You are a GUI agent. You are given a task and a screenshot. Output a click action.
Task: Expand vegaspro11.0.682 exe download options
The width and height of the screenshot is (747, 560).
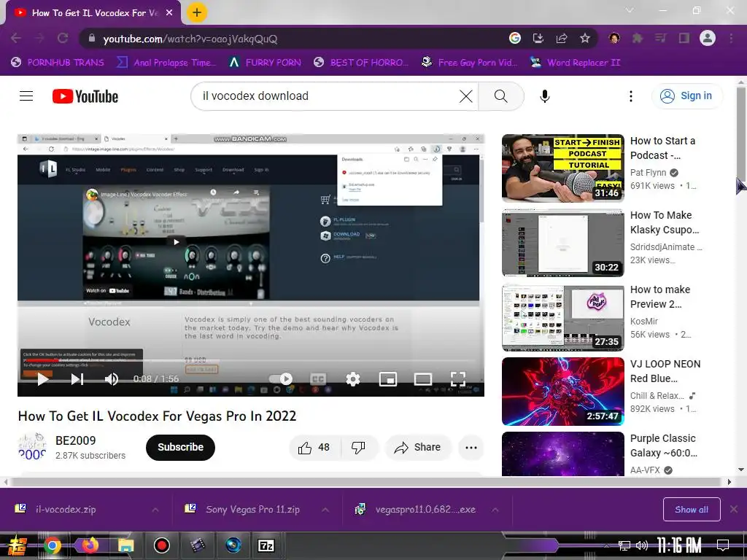(x=495, y=510)
